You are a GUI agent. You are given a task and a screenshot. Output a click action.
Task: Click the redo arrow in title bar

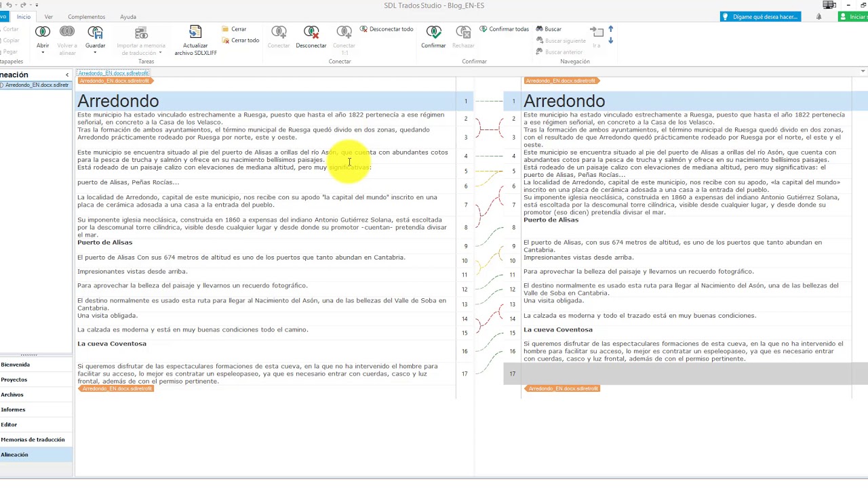click(x=22, y=5)
